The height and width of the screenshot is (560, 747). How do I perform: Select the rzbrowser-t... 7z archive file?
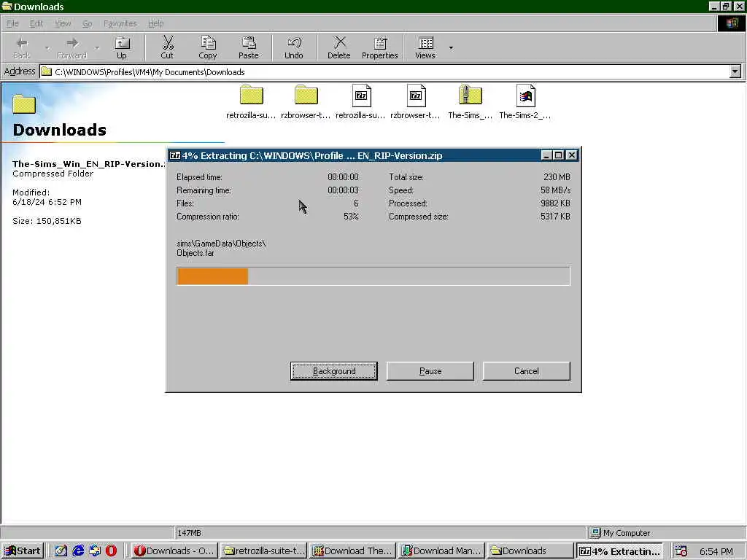click(x=415, y=101)
